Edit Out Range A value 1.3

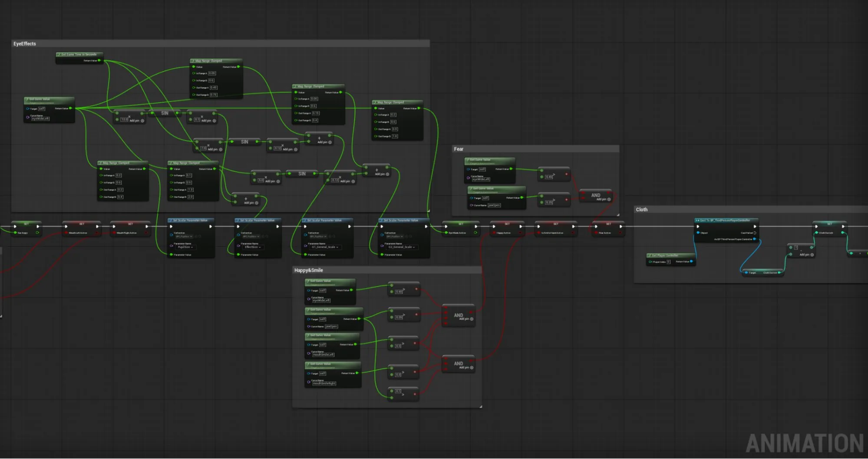pyautogui.click(x=190, y=190)
